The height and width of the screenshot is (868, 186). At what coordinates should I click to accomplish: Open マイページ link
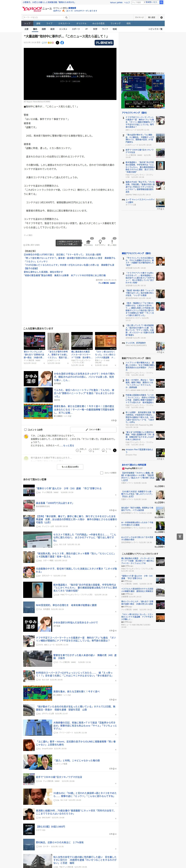coord(139,18)
